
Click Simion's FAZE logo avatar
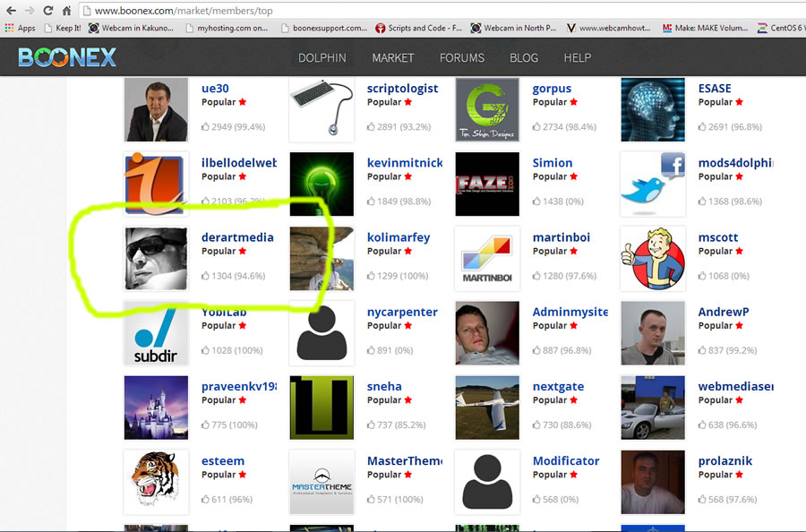click(x=487, y=184)
